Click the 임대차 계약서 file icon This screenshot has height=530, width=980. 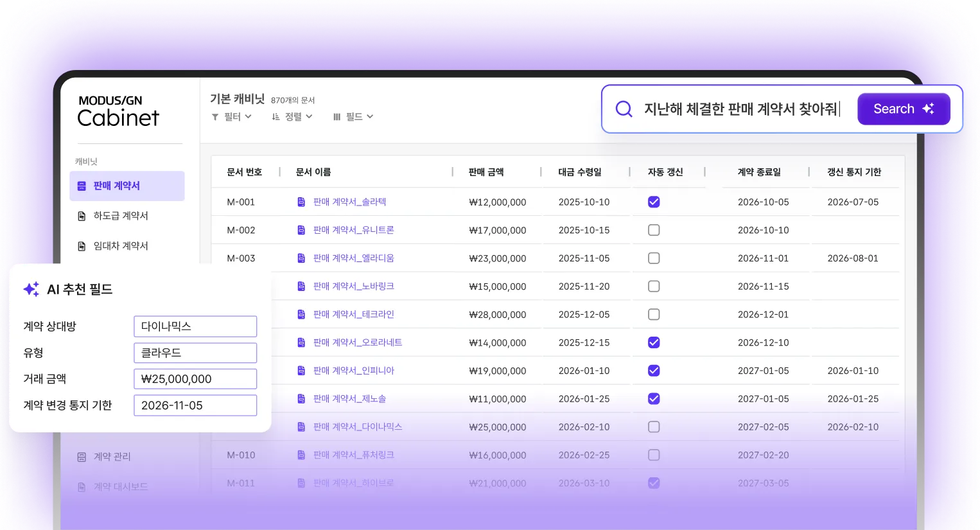[80, 245]
